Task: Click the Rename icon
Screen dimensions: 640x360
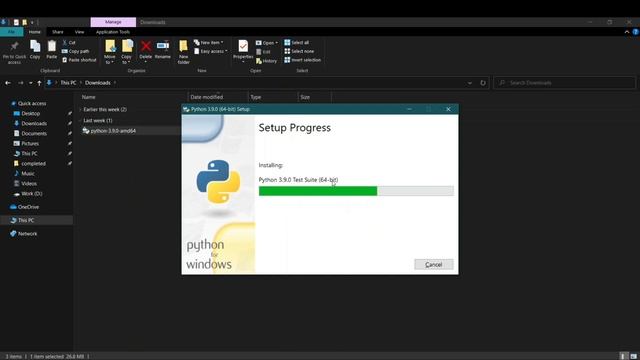Action: click(x=163, y=45)
